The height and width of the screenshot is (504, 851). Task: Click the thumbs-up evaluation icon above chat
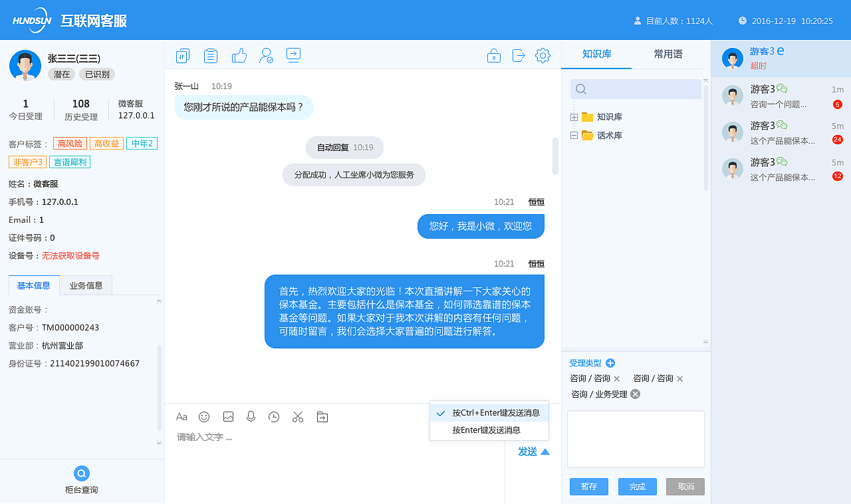[x=239, y=55]
